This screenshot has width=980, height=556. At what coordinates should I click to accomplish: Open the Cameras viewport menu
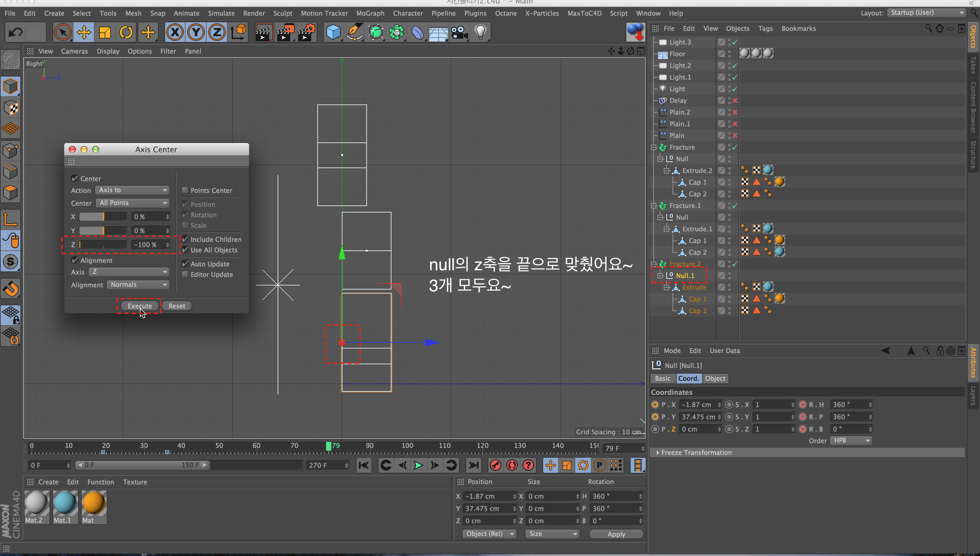(74, 51)
